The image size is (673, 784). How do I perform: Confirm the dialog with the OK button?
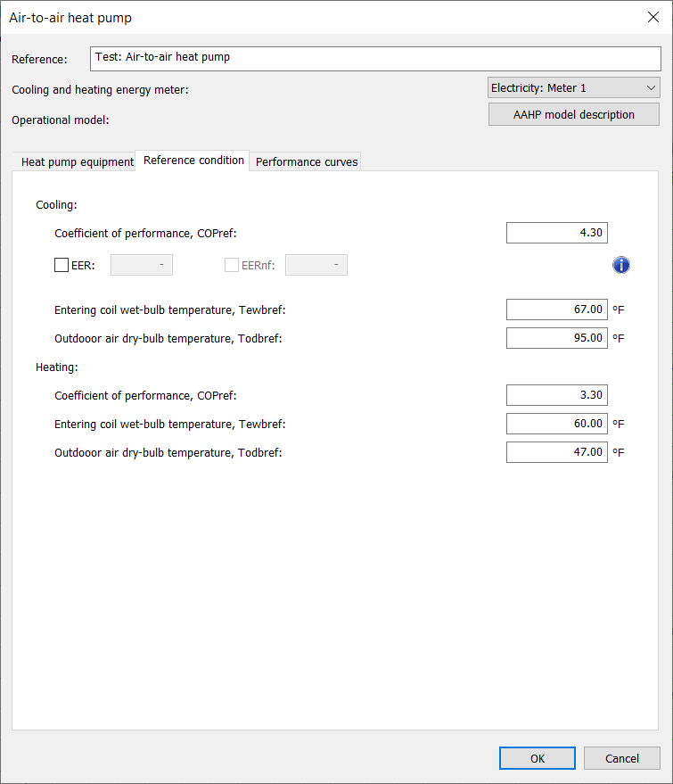point(537,758)
